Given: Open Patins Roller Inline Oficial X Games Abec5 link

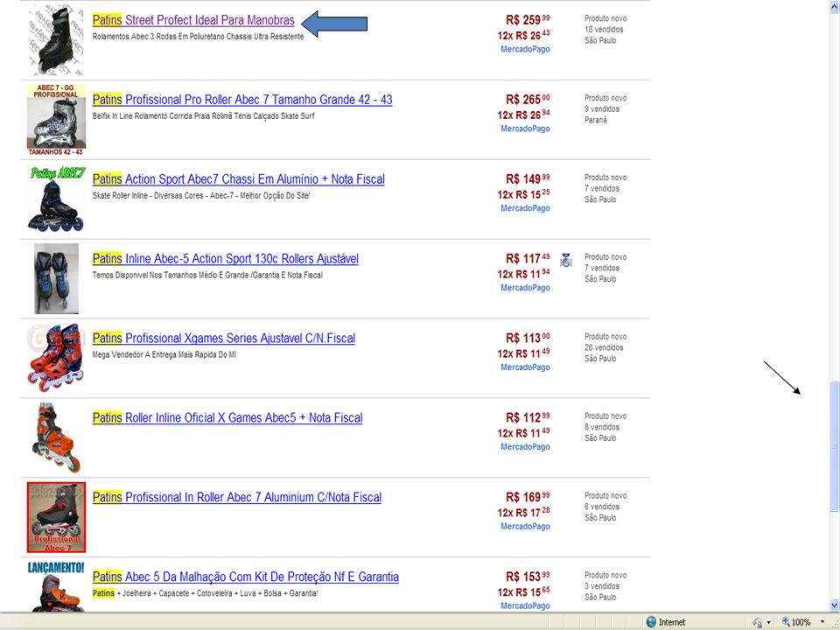Looking at the screenshot, I should 227,418.
